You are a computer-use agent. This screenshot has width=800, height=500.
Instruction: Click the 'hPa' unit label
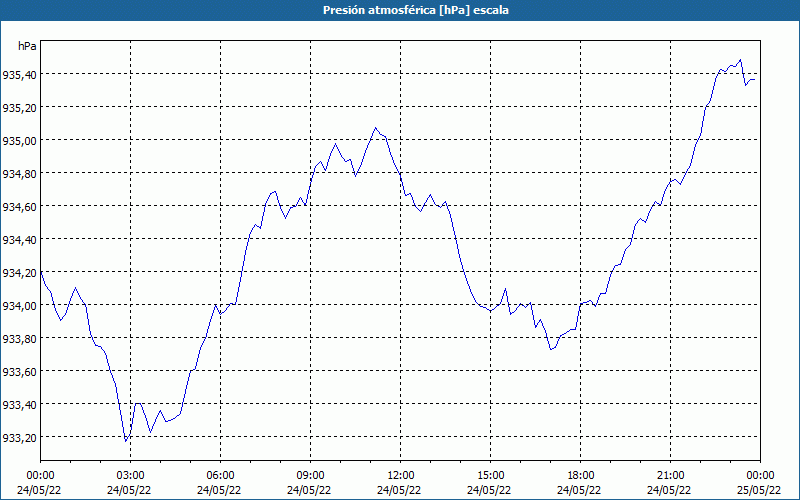[x=27, y=46]
